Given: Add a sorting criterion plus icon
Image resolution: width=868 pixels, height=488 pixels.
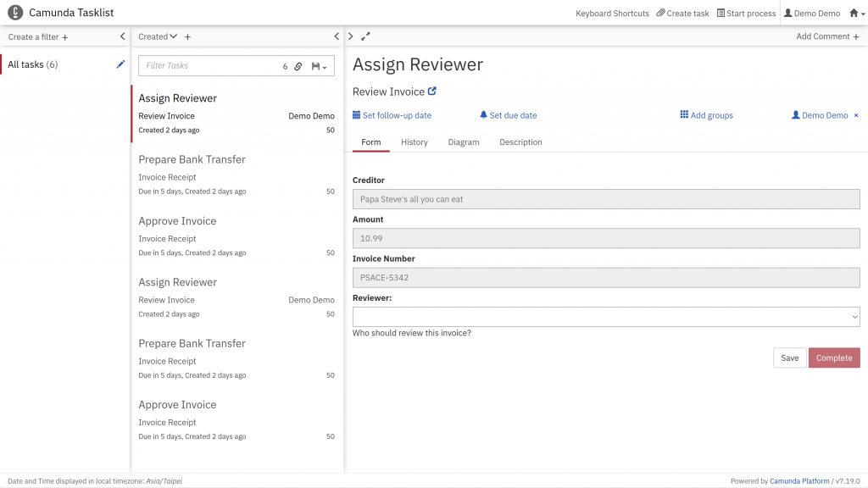Looking at the screenshot, I should [187, 37].
